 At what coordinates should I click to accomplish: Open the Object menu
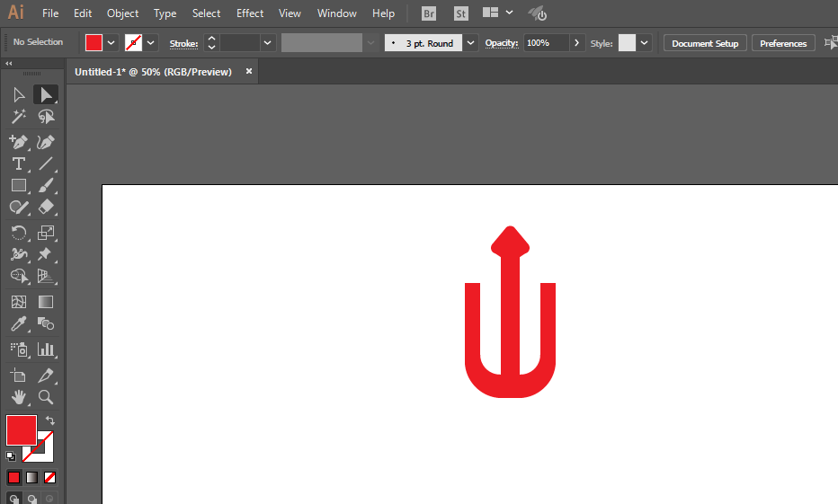(x=122, y=13)
